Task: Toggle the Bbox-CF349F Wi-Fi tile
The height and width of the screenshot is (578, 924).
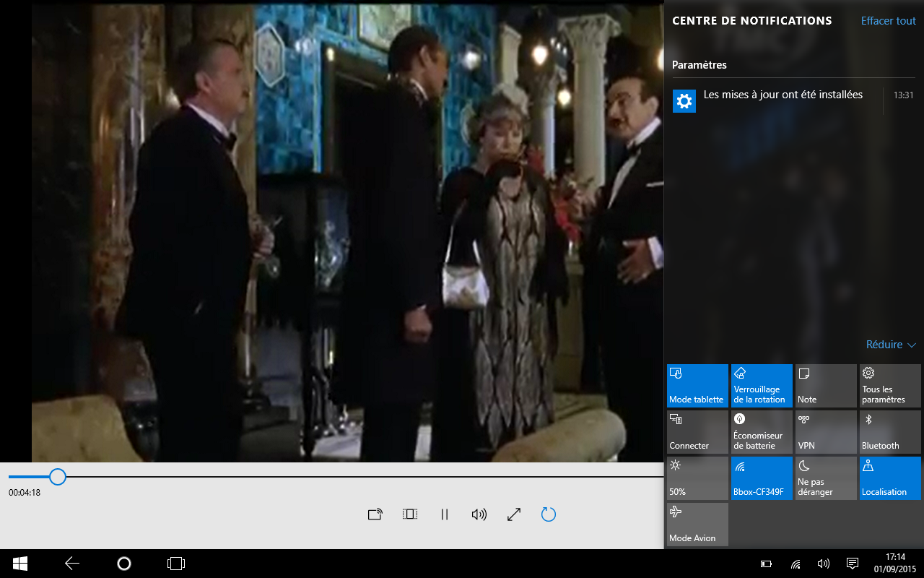Action: (x=762, y=478)
